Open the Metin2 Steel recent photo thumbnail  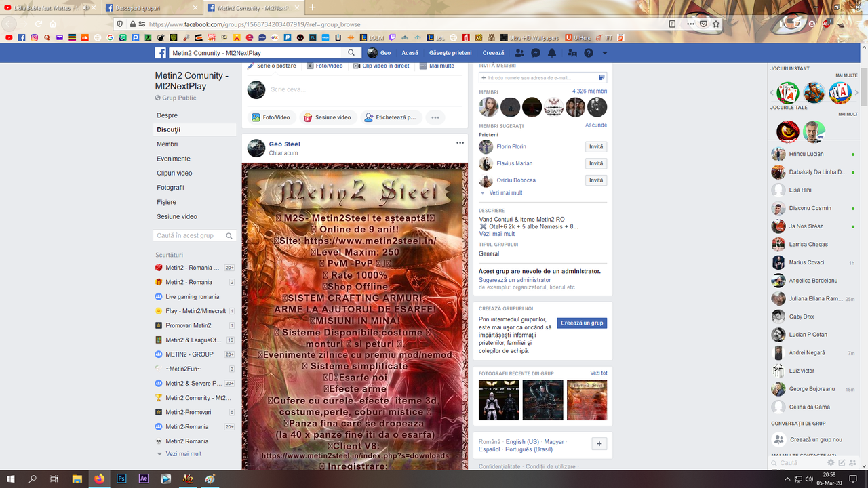(x=587, y=400)
